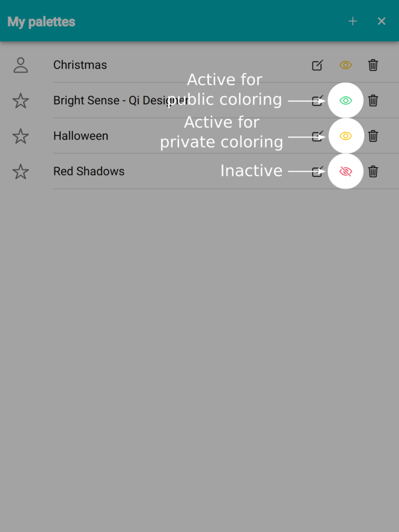Image resolution: width=399 pixels, height=532 pixels.
Task: Edit the Bright Sense - Qi Designer palette
Action: pos(317,100)
